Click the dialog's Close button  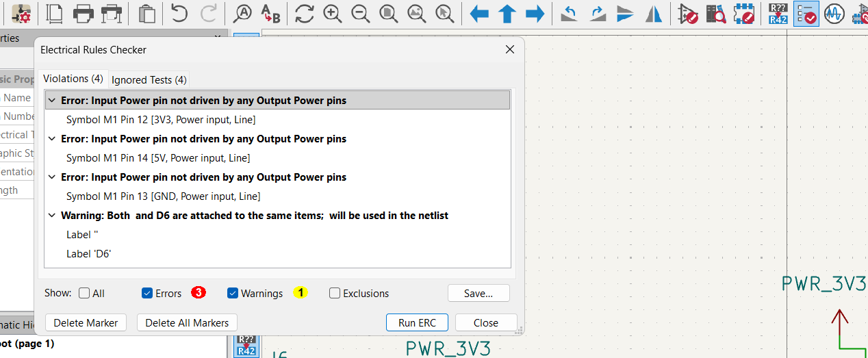486,322
